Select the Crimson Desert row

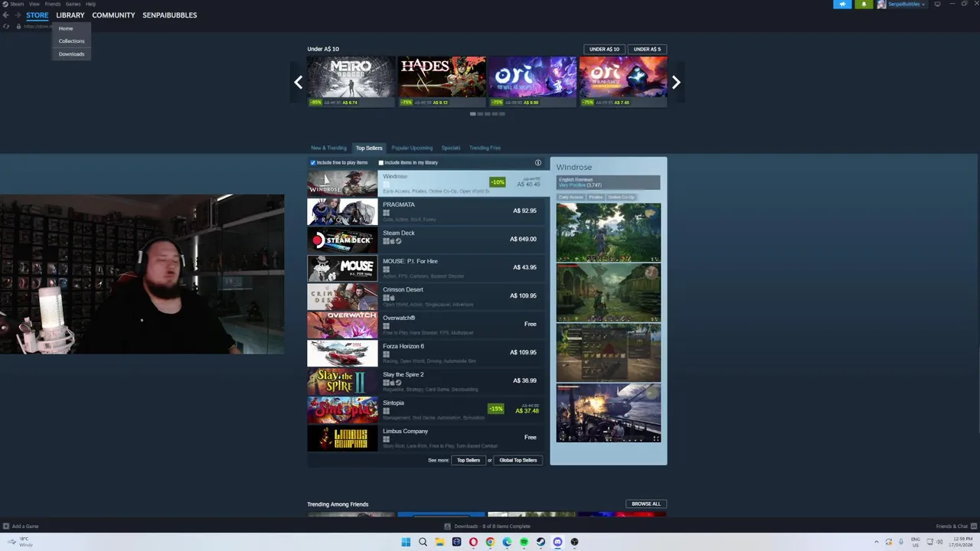[426, 296]
